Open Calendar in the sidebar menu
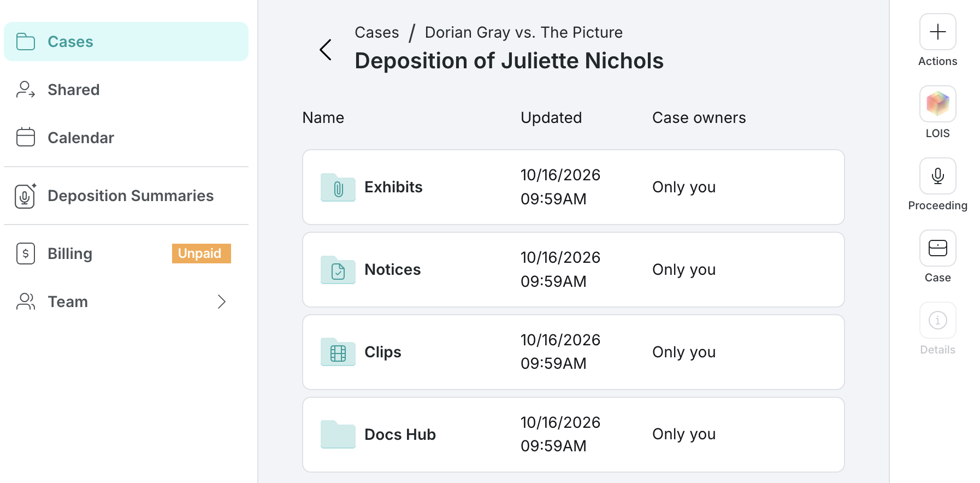The width and height of the screenshot is (980, 483). click(x=126, y=138)
